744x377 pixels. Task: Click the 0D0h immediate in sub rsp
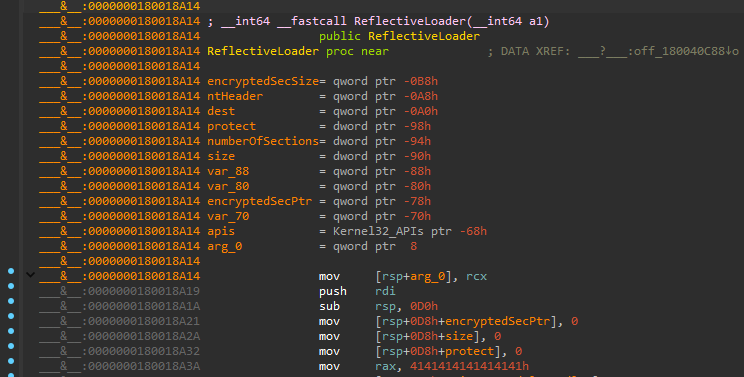pos(424,306)
